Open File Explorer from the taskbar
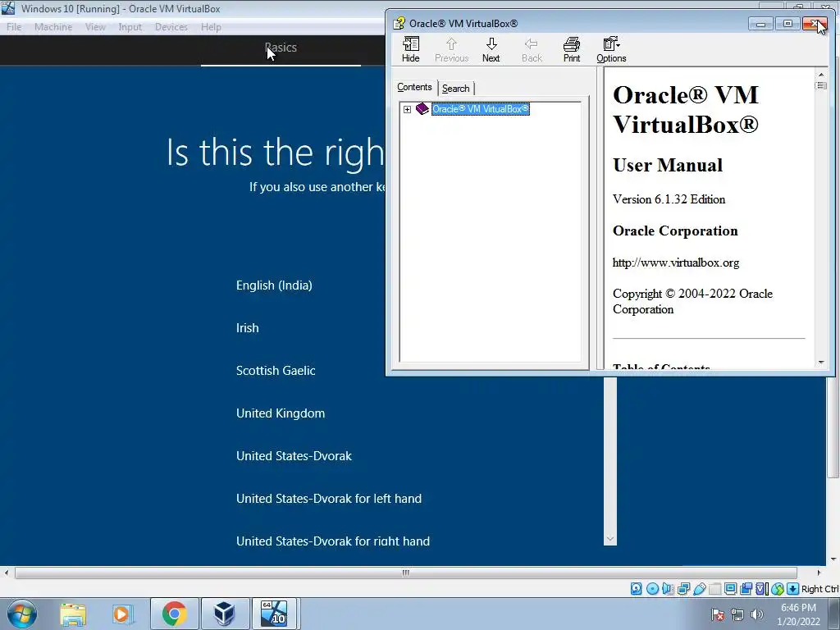Image resolution: width=840 pixels, height=630 pixels. 73,614
